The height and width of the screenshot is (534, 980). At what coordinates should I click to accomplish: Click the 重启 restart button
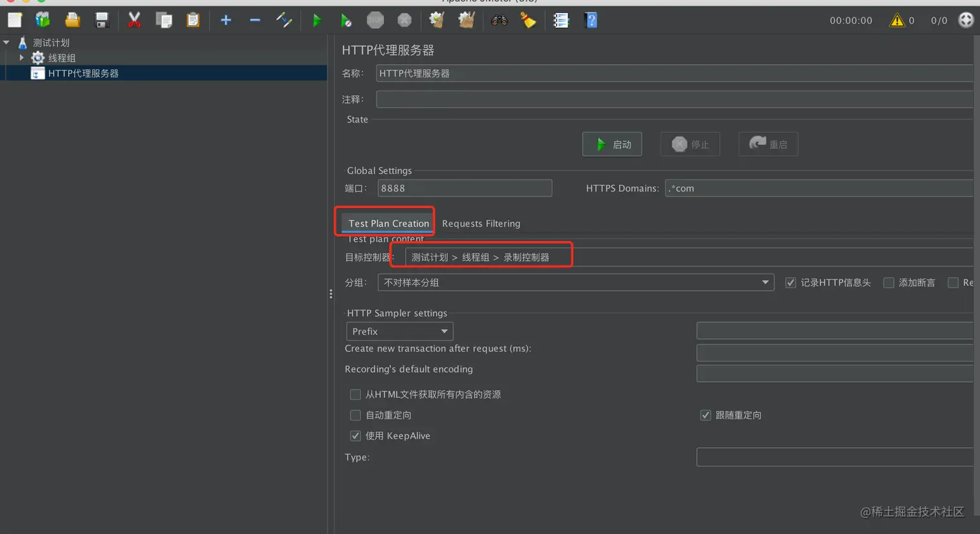768,145
